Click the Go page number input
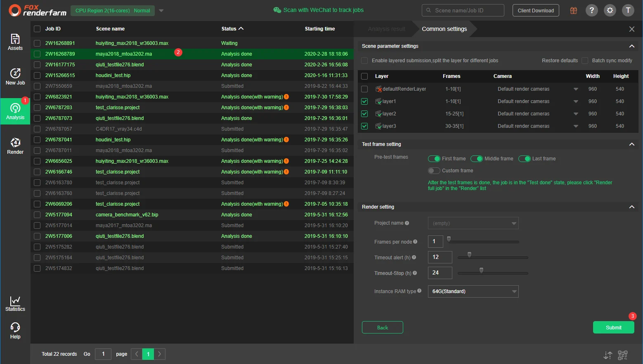 (103, 354)
